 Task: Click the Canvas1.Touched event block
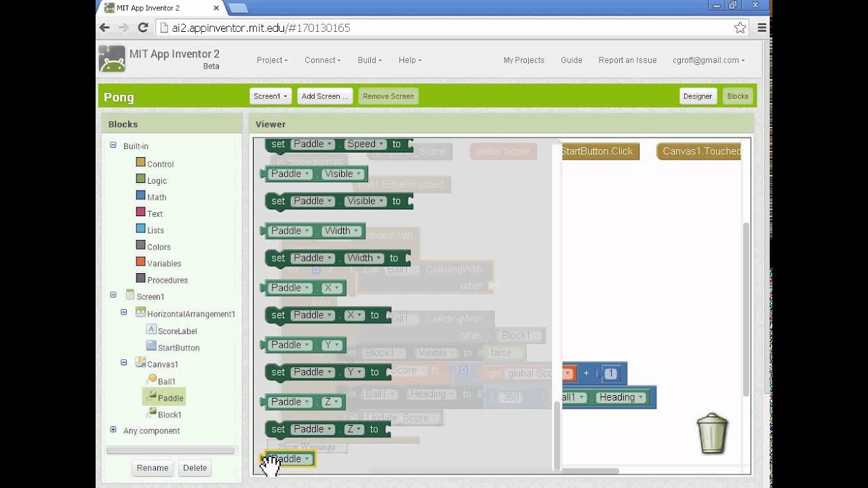pos(698,151)
